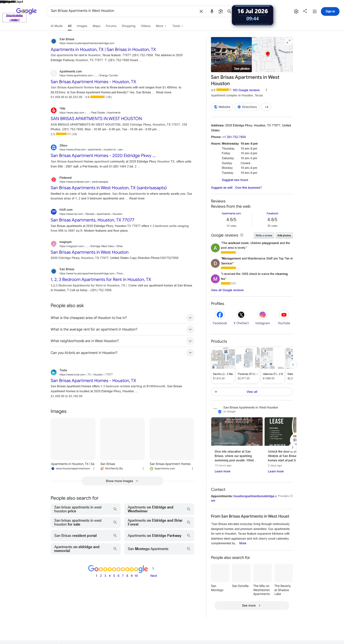Open 193 Google reviews link
The image size is (348, 644).
coord(246,90)
